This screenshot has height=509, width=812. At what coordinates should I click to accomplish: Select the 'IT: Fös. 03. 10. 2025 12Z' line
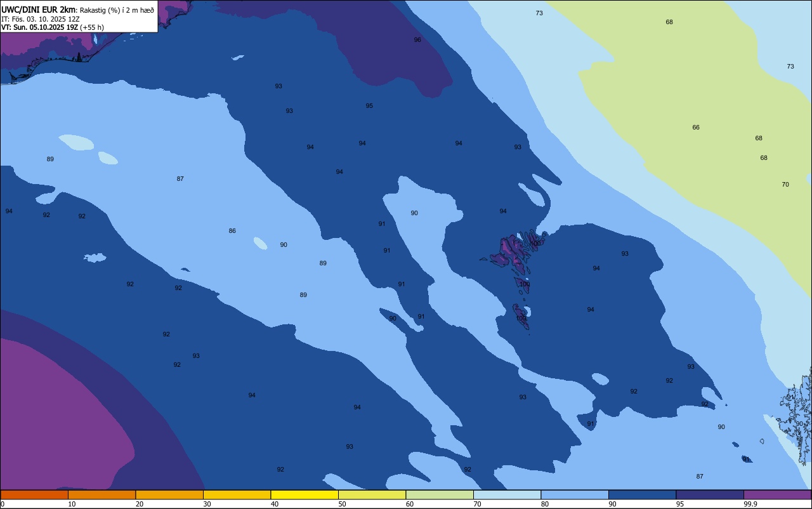tap(41, 19)
